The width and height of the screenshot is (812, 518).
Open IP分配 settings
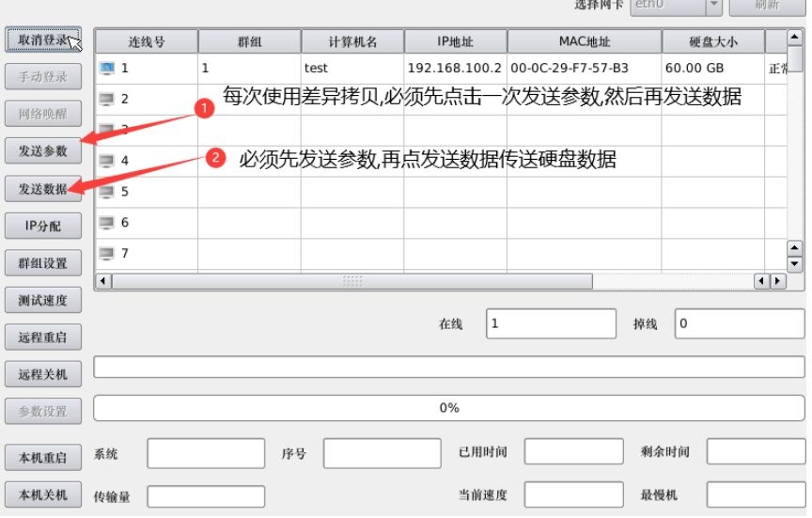(42, 227)
